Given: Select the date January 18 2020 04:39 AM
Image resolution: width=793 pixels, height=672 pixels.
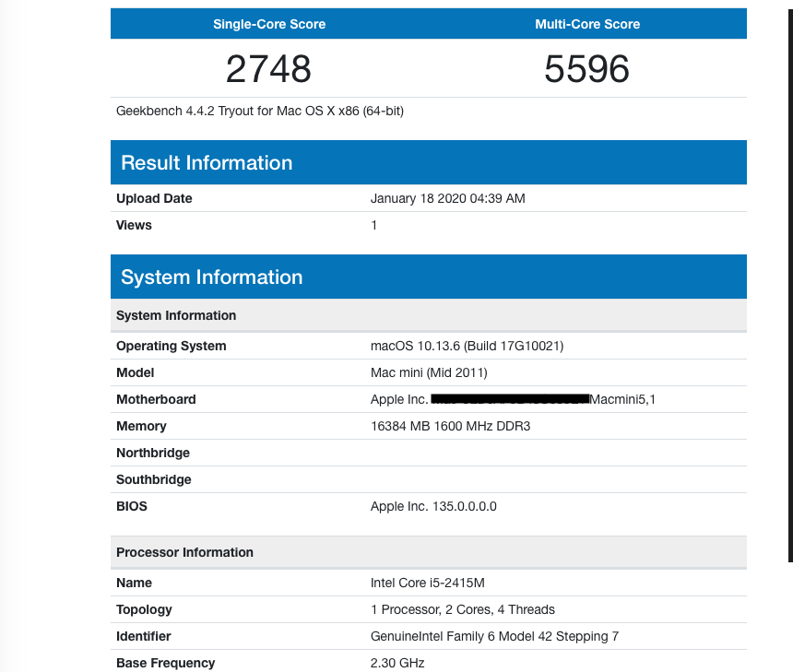Looking at the screenshot, I should (x=447, y=198).
